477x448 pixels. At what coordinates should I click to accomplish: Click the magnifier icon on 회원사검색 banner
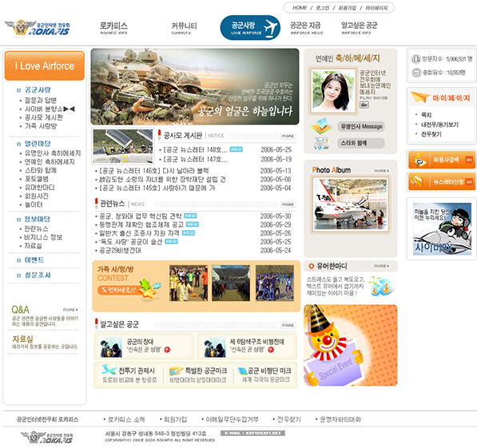(419, 160)
